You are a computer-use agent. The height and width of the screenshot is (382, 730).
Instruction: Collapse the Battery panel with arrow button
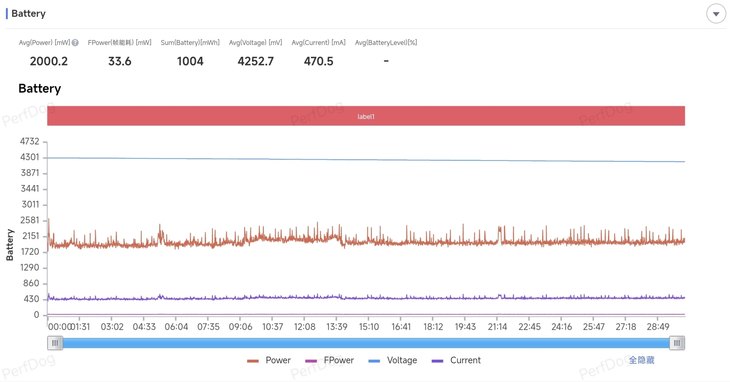[716, 14]
